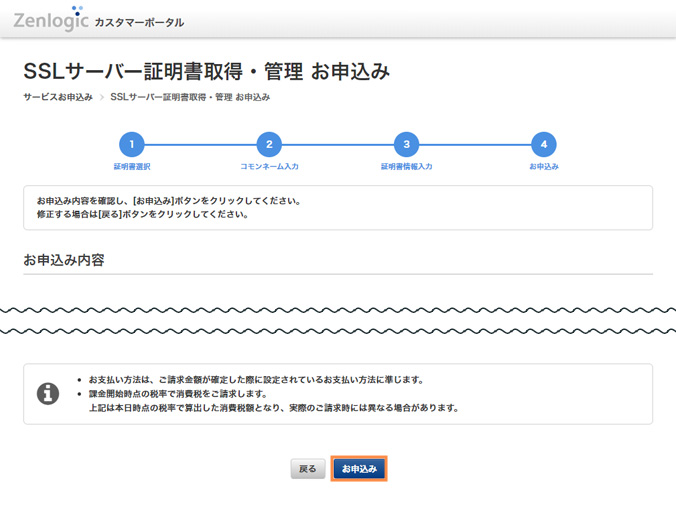Image resolution: width=676 pixels, height=518 pixels.
Task: Click the Zenlogic logo in the header
Action: 51,19
